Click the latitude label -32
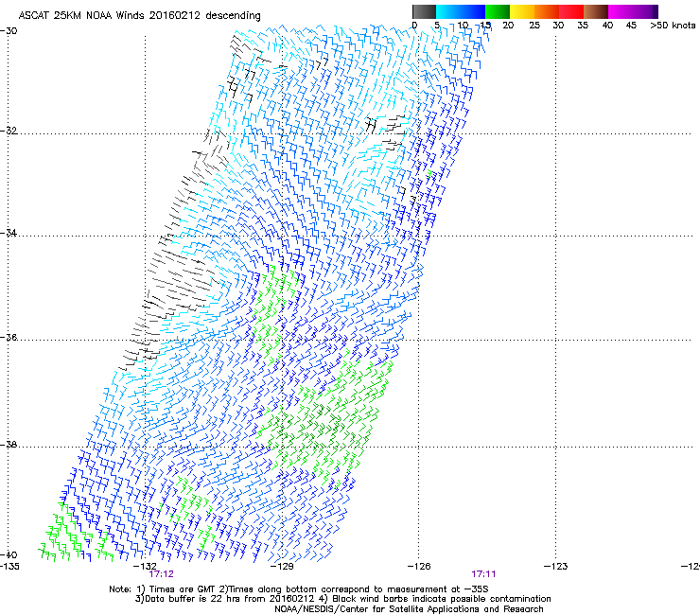Viewport: 700px width, 615px height. click(x=9, y=131)
